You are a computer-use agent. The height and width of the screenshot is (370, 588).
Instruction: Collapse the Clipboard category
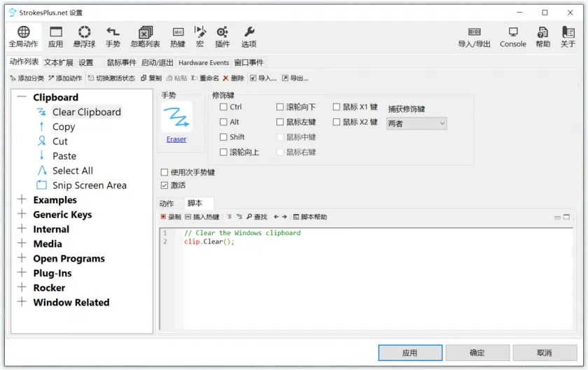[22, 97]
